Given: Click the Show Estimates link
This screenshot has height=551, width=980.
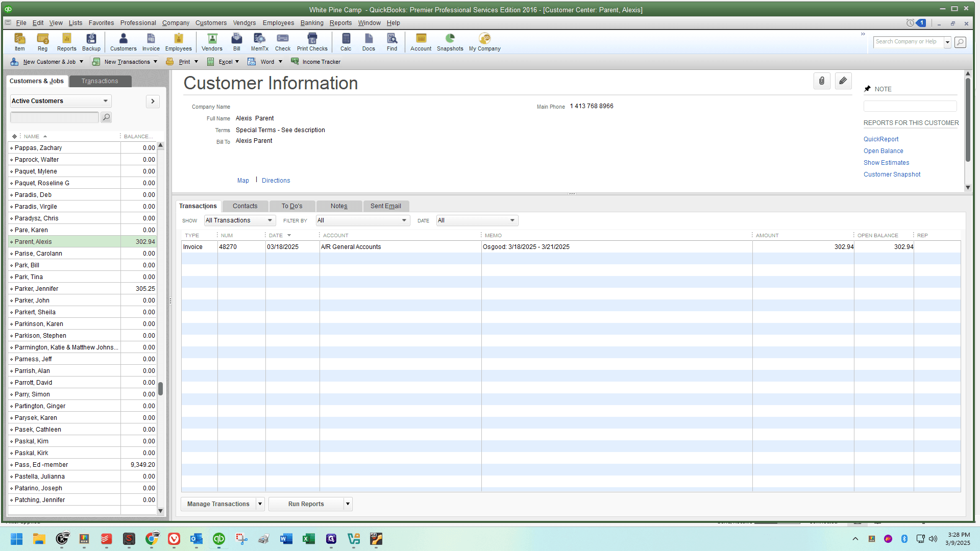Looking at the screenshot, I should click(887, 163).
